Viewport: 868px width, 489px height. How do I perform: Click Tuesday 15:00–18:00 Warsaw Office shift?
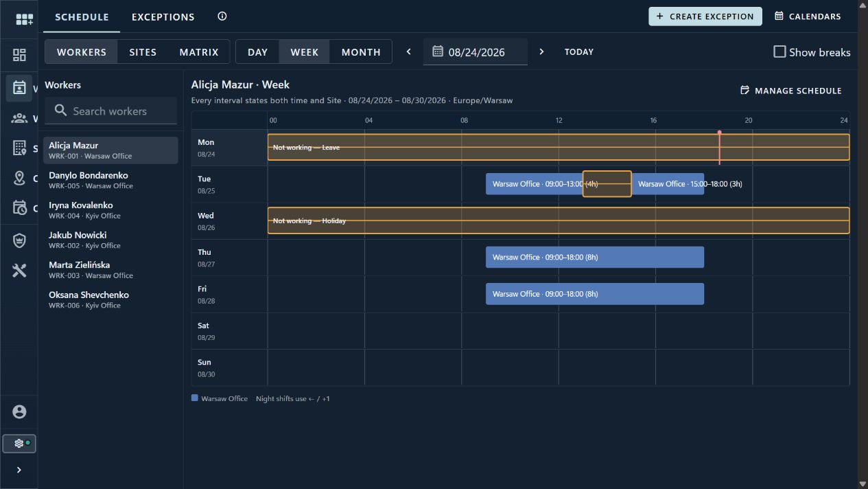(668, 184)
